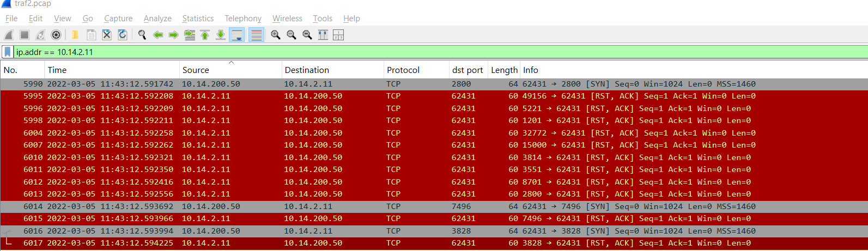Sort by the Source column header
Viewport: 868px width, 251px height.
pos(230,70)
